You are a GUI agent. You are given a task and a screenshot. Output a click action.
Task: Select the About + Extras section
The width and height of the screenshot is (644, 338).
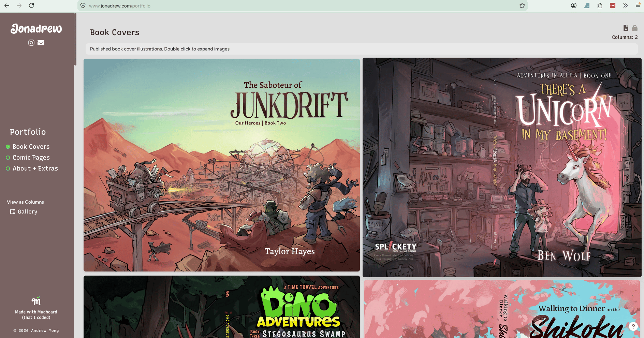click(35, 168)
